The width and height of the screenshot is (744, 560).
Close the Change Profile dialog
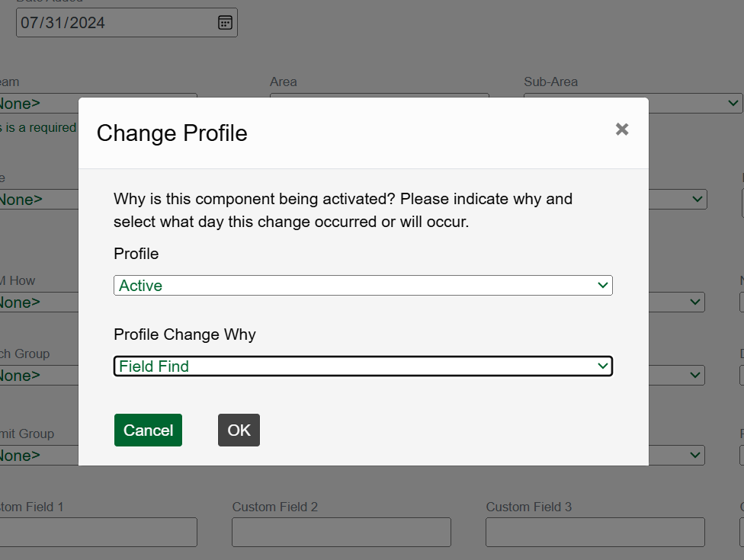coord(621,129)
